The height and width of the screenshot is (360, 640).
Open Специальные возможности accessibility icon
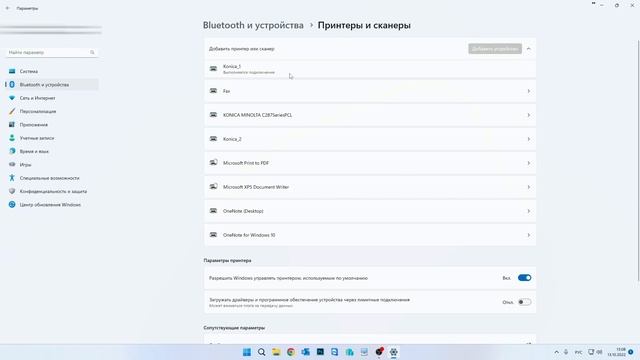(12, 178)
